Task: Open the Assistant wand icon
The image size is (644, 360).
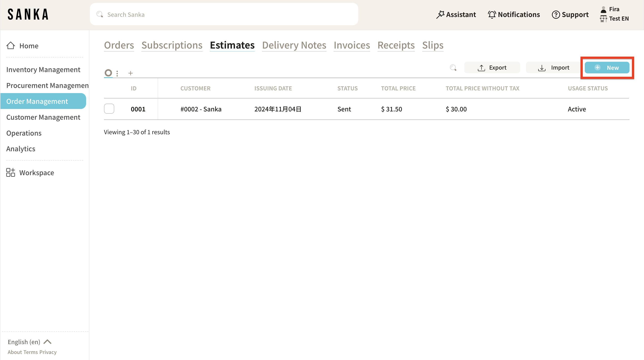Action: tap(440, 15)
